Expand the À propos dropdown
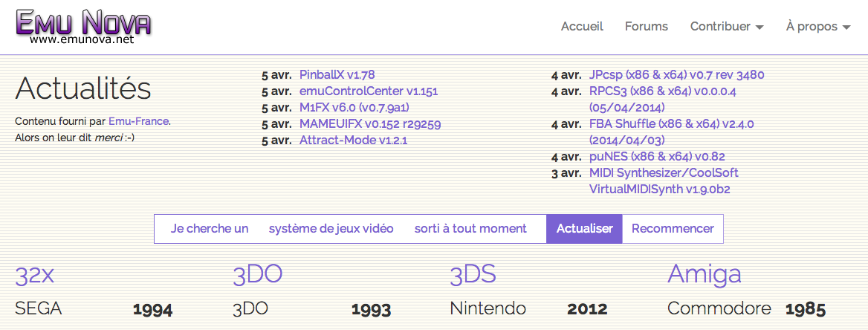The image size is (868, 330). 817,27
